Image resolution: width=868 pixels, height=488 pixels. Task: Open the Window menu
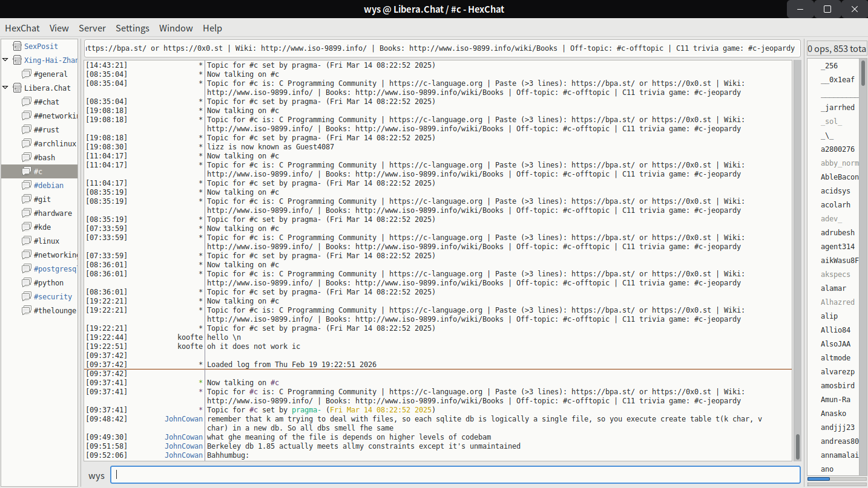(x=176, y=28)
